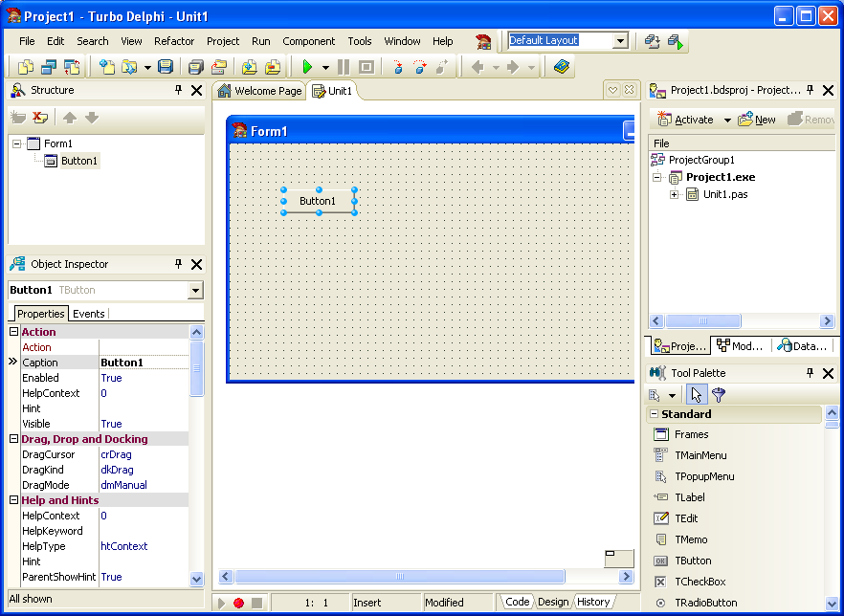Open the Model View tab
This screenshot has width=844, height=616.
coord(741,346)
